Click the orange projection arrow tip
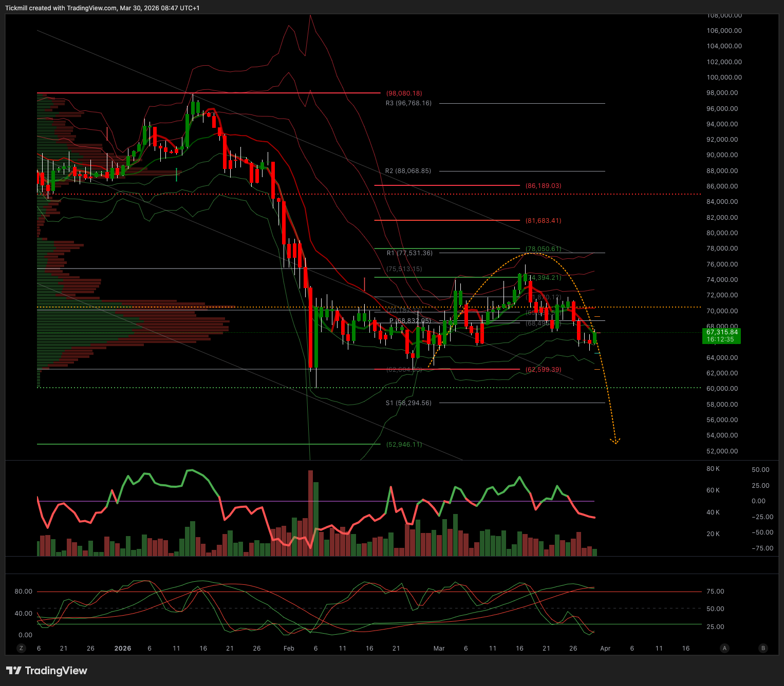 click(615, 442)
